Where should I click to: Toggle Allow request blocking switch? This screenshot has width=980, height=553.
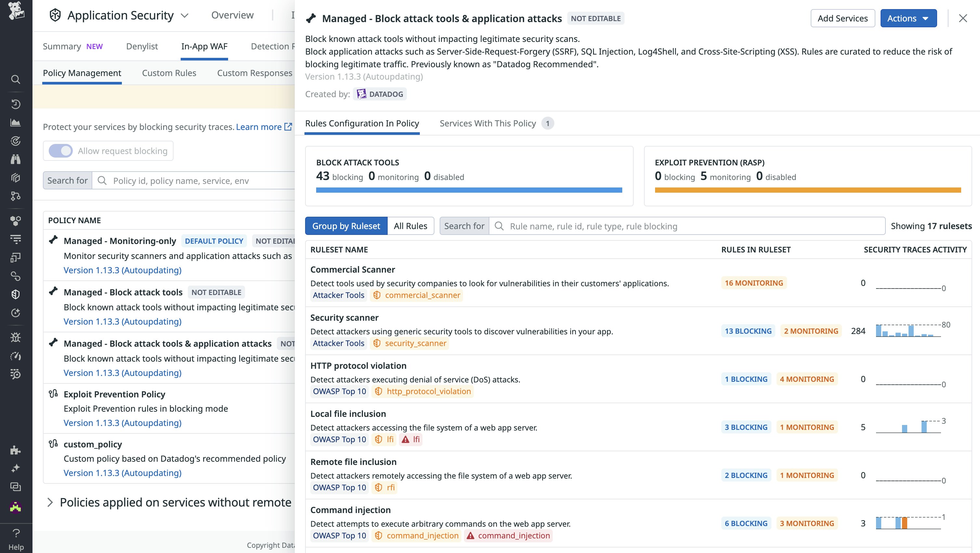coord(60,151)
